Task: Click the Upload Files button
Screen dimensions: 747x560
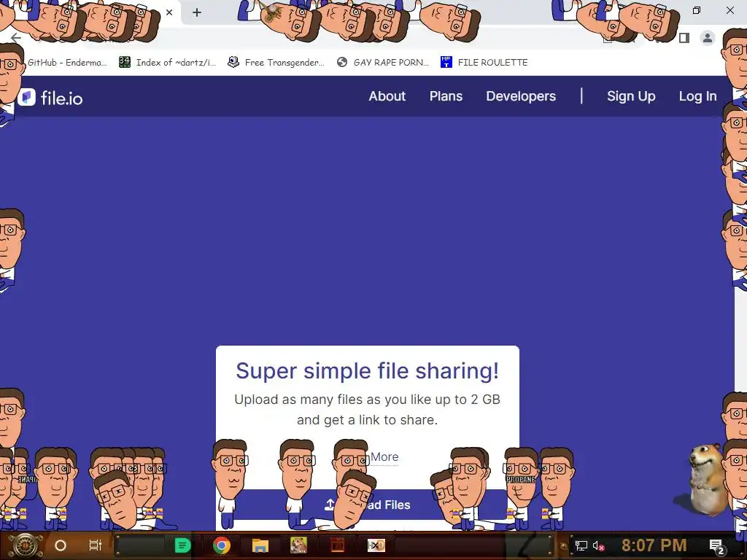Action: tap(368, 505)
